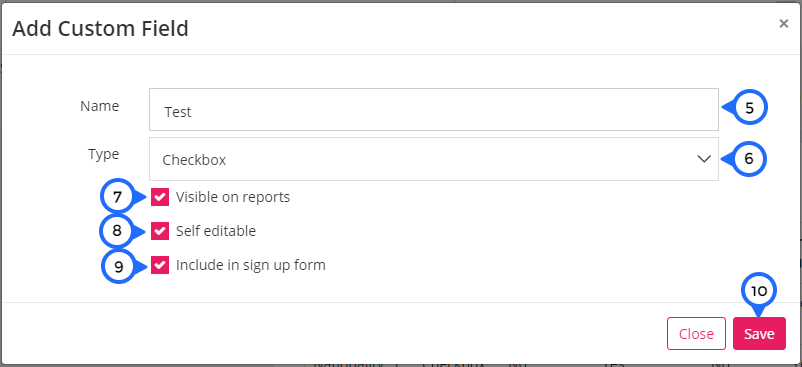Screen dimensions: 802x367
Task: Click the chevron arrow in the Type dropdown
Action: pos(704,159)
